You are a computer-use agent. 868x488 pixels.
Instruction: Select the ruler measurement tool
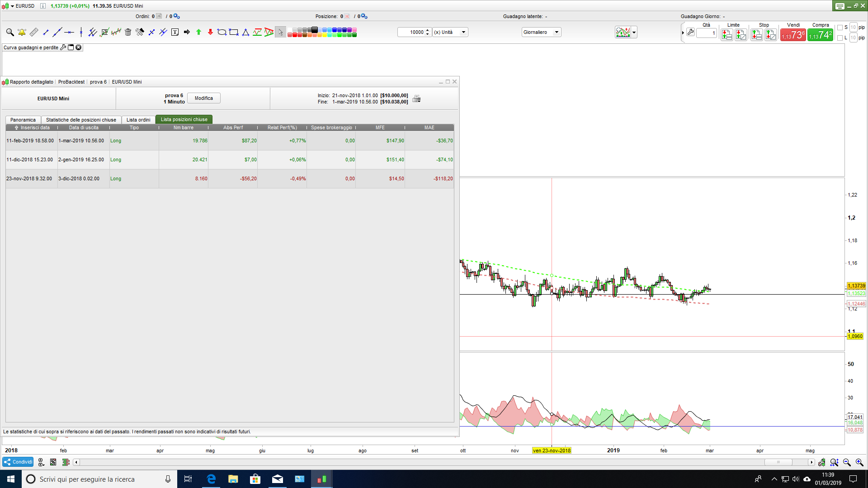(x=34, y=32)
